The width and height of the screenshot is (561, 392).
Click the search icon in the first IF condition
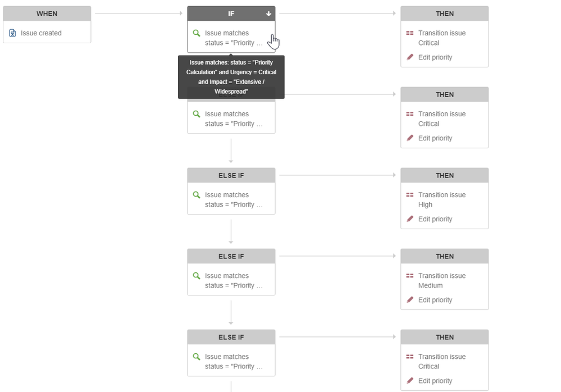coord(196,33)
